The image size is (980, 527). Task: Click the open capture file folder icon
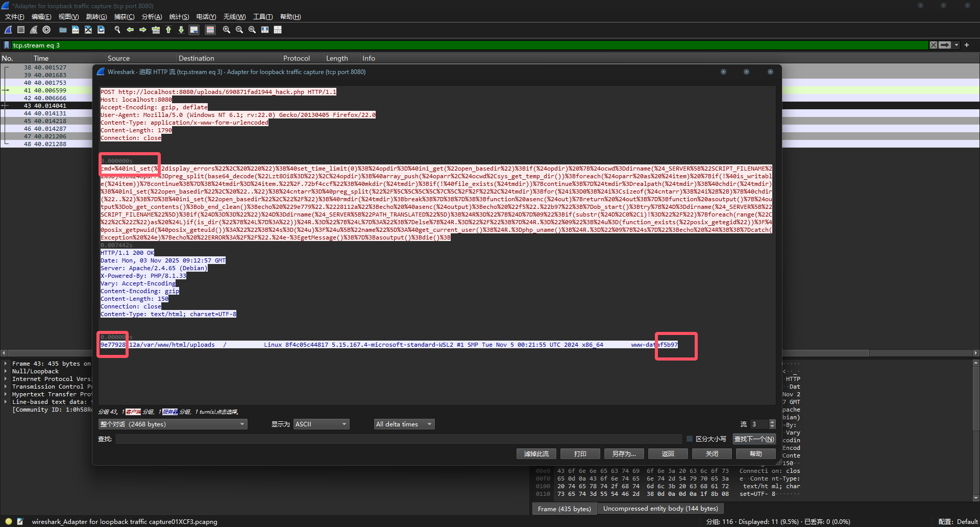coord(63,30)
